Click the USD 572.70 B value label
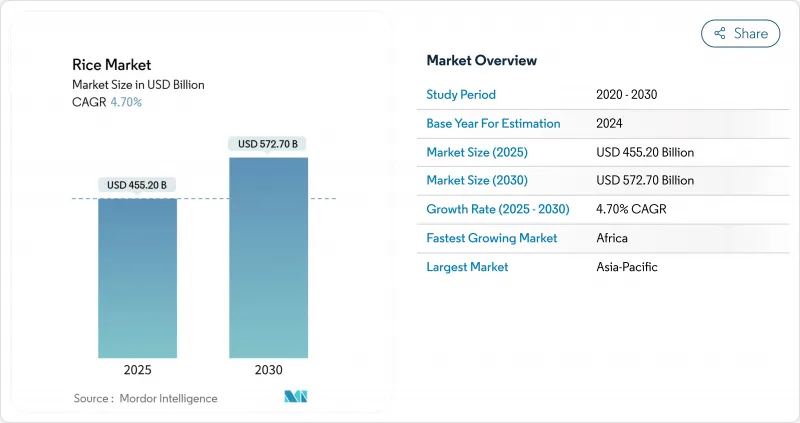 click(x=268, y=144)
